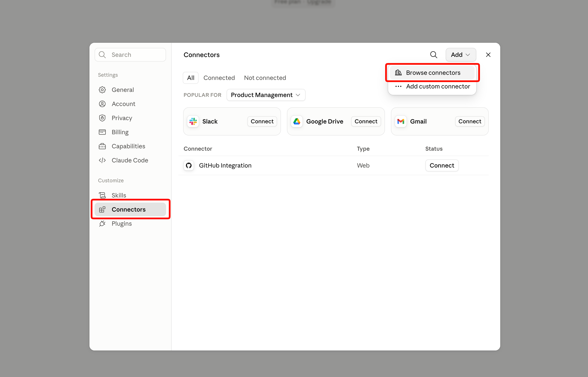Open the Plugins section
The image size is (588, 377).
point(130,224)
